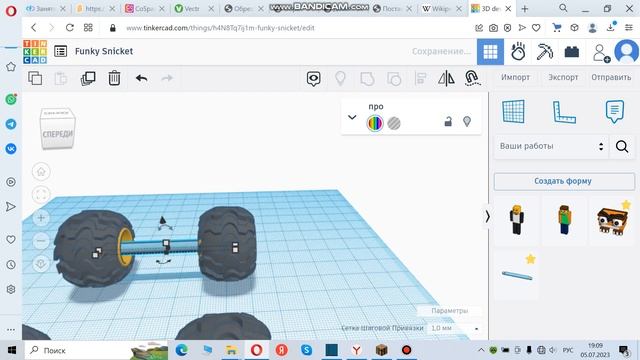
Task: Invite a collaborator with the add-person icon
Action: click(x=601, y=53)
